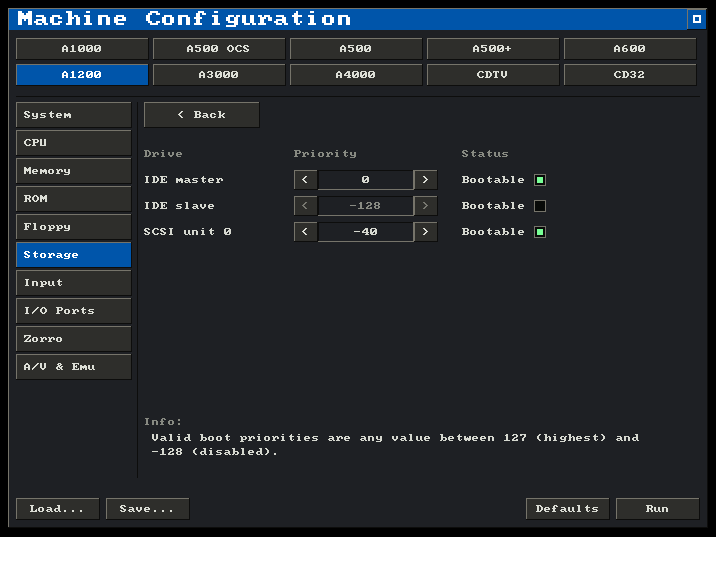
Task: Click the Save... button
Action: click(x=147, y=509)
